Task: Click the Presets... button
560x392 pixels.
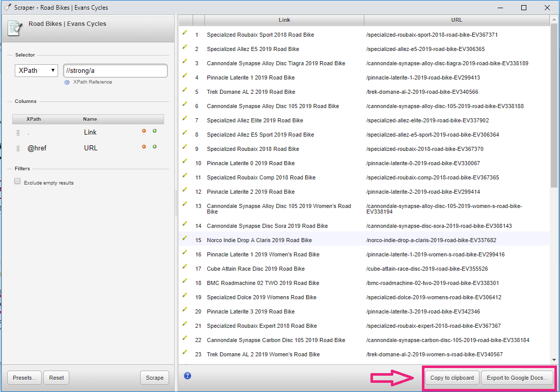Action: coord(24,378)
